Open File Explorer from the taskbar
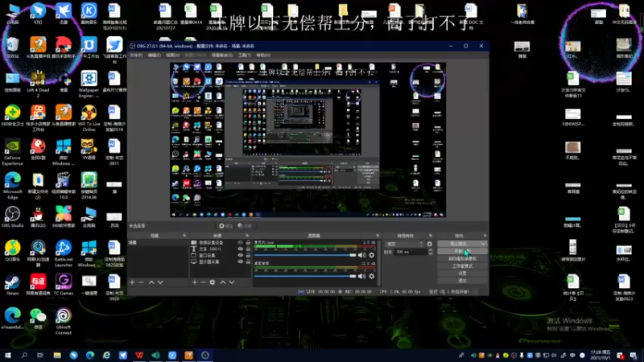644x362 pixels. tap(57, 356)
